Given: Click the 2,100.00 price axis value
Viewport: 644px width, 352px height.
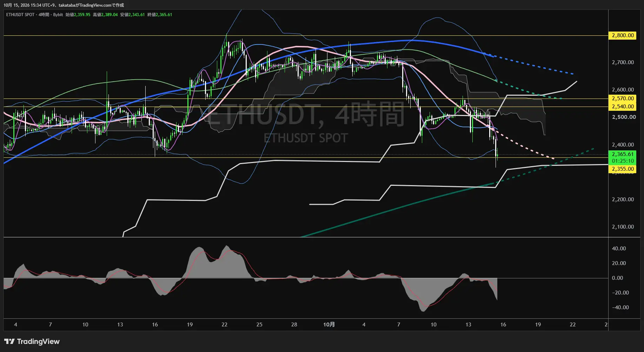Looking at the screenshot, I should (623, 227).
